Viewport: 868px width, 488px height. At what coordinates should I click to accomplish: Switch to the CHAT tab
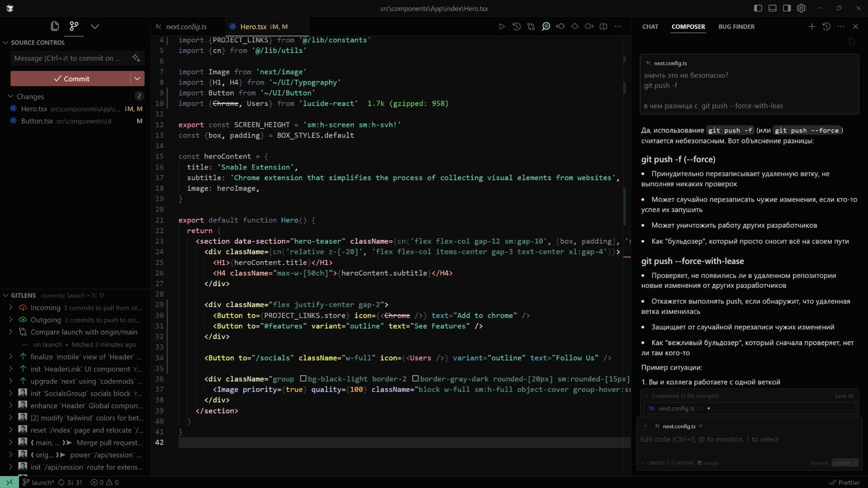(x=650, y=27)
